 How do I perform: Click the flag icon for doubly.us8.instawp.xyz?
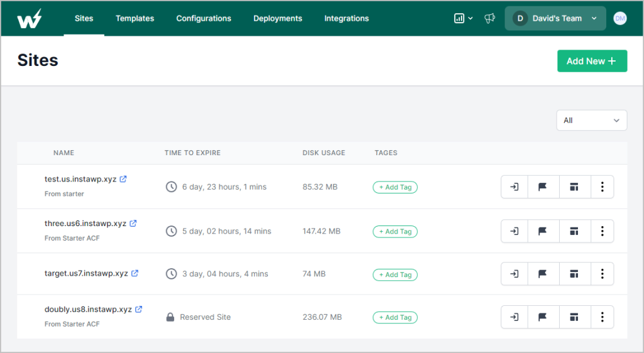point(543,317)
